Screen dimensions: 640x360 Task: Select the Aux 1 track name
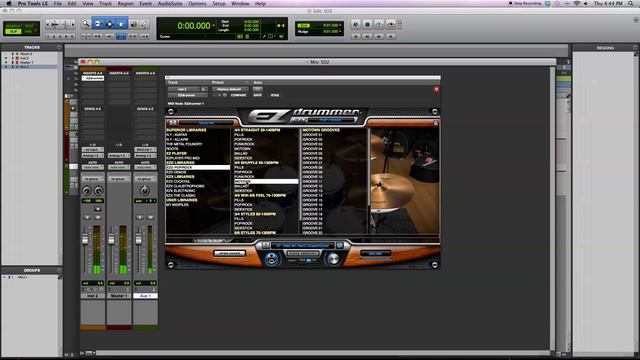click(145, 296)
